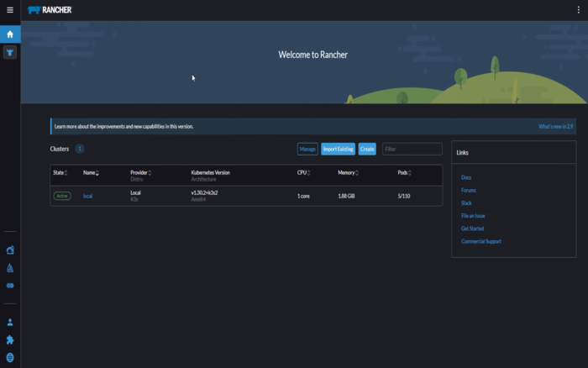The height and width of the screenshot is (368, 588).
Task: Sort clusters by Name column
Action: [x=91, y=172]
